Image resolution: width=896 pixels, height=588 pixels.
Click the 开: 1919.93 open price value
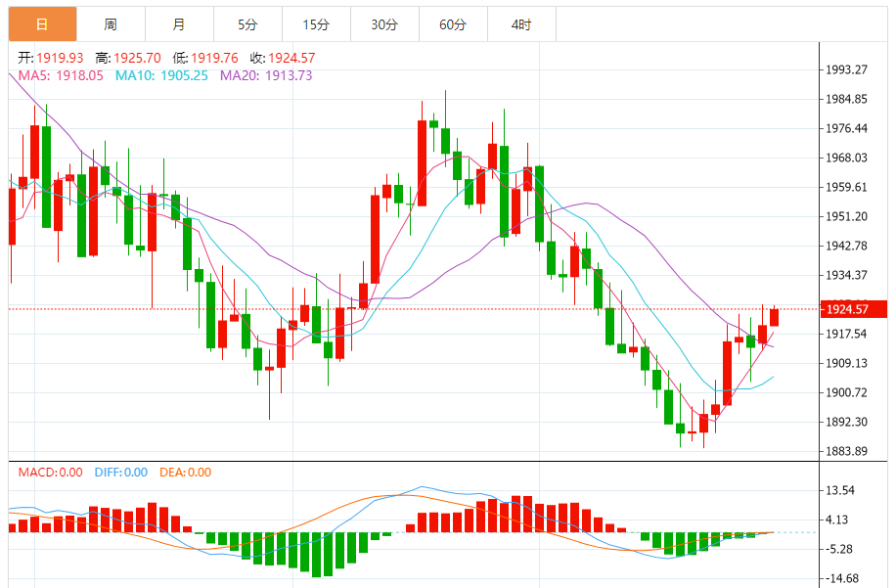click(50, 58)
